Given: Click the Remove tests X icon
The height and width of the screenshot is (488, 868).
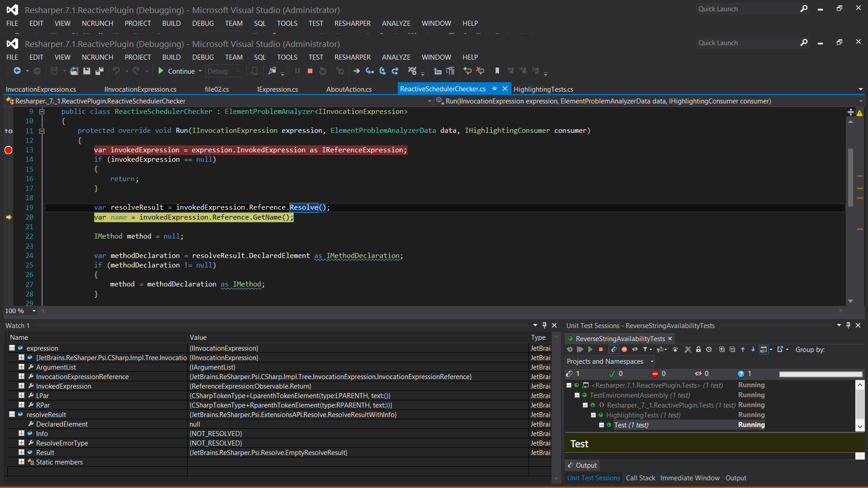Looking at the screenshot, I should [x=688, y=349].
